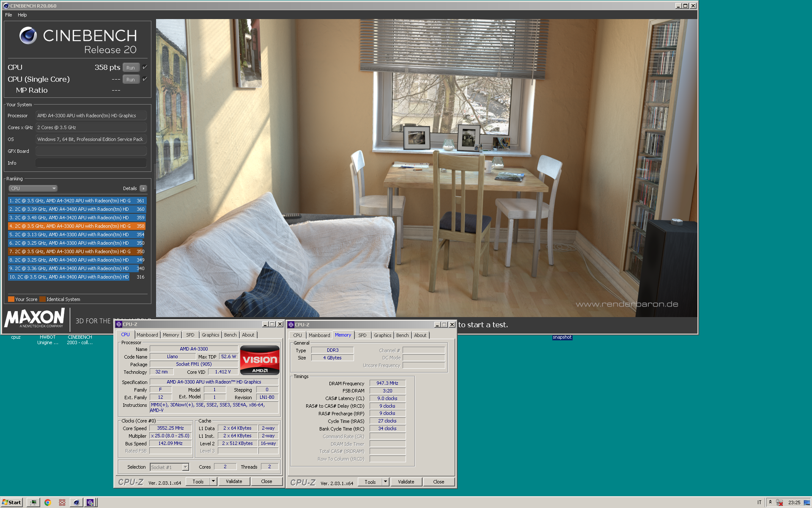
Task: Switch to Memory tab in left CPU-Z
Action: (171, 335)
